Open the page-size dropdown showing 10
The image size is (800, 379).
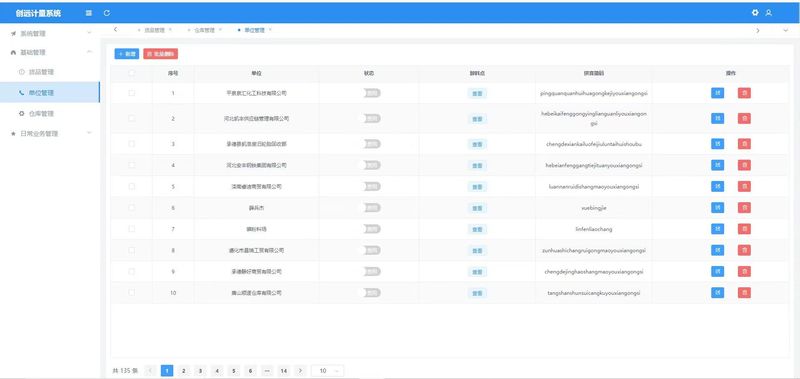click(x=328, y=371)
